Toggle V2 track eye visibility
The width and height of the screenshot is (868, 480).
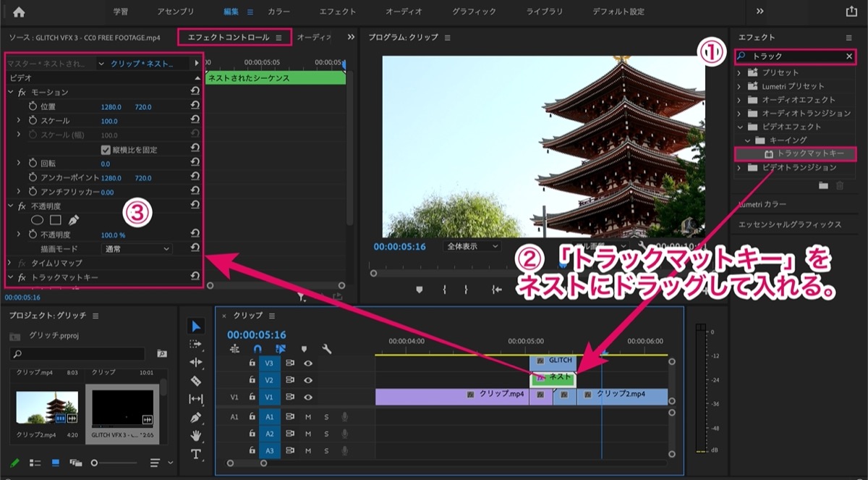click(308, 379)
